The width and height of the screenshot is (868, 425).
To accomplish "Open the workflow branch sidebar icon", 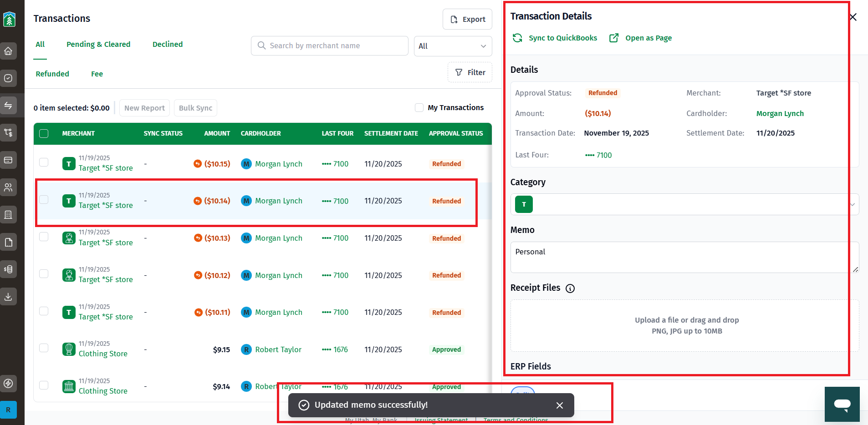I will (8, 133).
